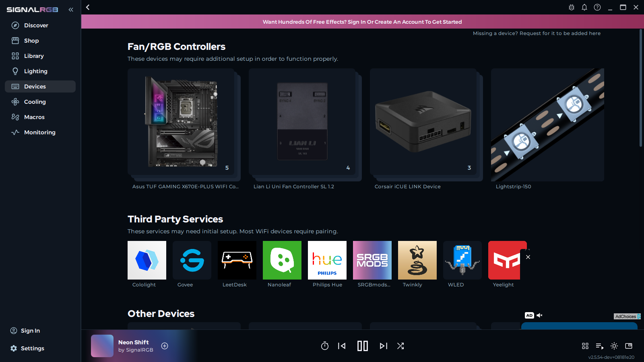Image resolution: width=644 pixels, height=362 pixels.
Task: Open the effect timer control
Action: pyautogui.click(x=325, y=346)
